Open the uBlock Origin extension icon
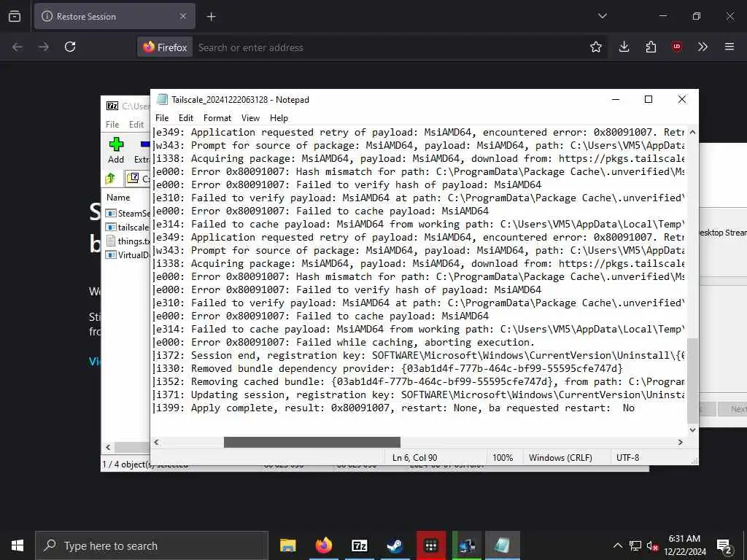Viewport: 747px width, 560px height. pos(676,47)
